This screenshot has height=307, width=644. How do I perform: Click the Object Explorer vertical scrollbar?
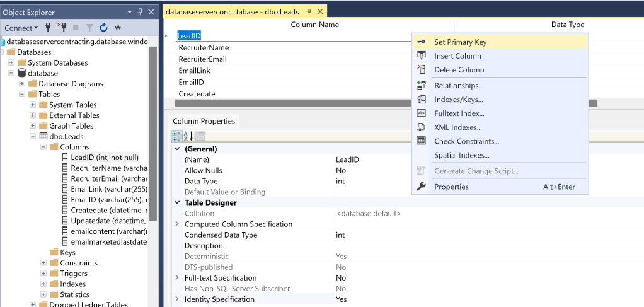[153, 134]
